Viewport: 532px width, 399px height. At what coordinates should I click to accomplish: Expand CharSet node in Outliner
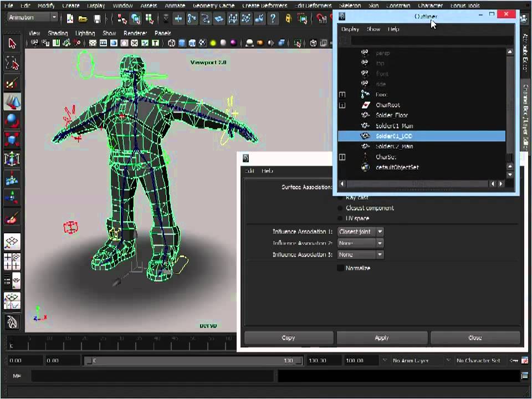(342, 157)
